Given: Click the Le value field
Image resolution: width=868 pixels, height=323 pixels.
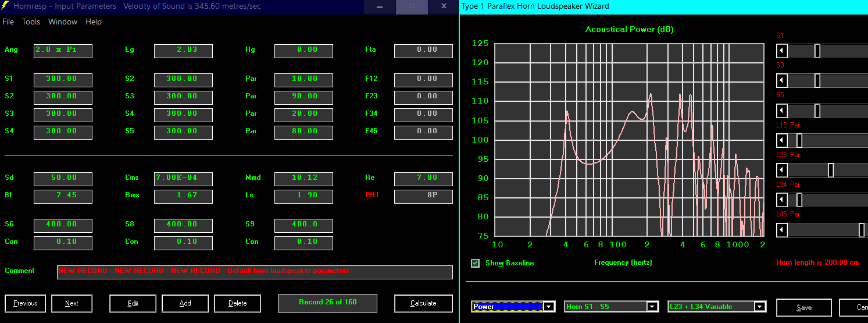Looking at the screenshot, I should pos(303,196).
